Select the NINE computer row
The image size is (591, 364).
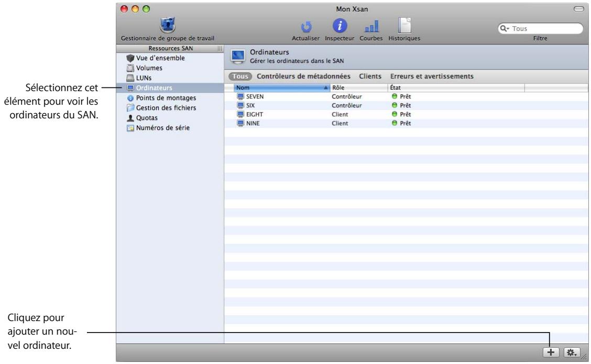406,123
